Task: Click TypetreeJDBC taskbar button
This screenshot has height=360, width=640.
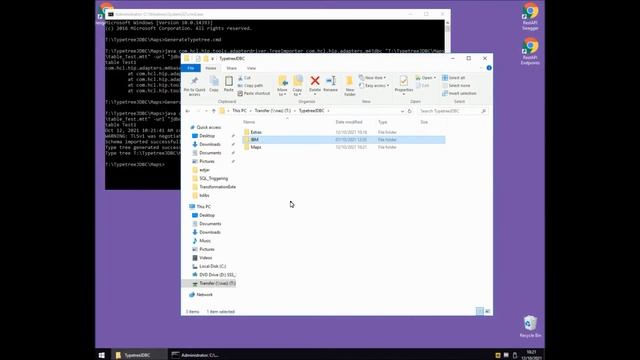Action: [139, 355]
